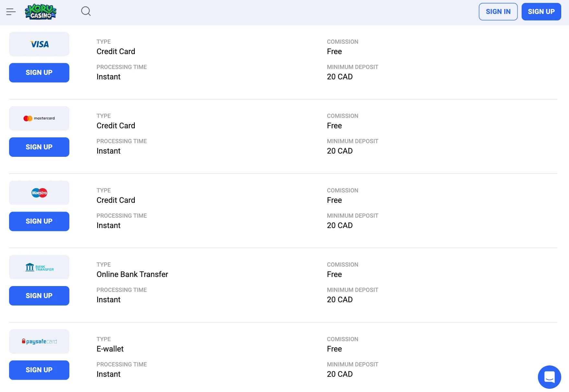Click SIGN UP under the Visa logo
This screenshot has width=569, height=392.
coord(39,73)
